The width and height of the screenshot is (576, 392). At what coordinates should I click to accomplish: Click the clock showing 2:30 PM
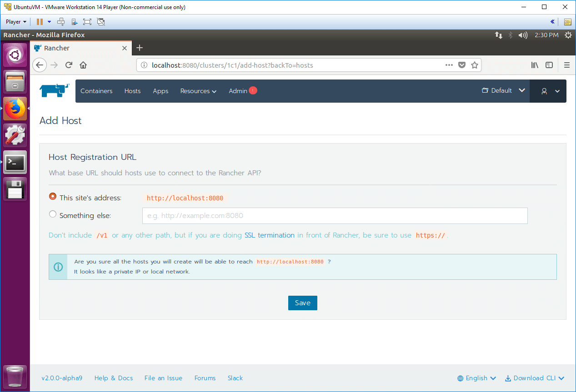coord(546,35)
